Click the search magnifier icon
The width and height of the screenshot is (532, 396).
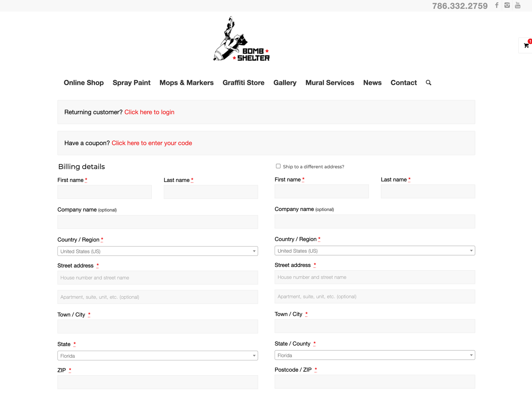click(429, 83)
